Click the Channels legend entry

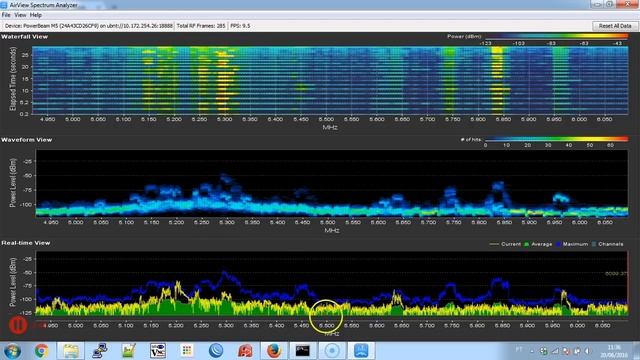[x=608, y=244]
